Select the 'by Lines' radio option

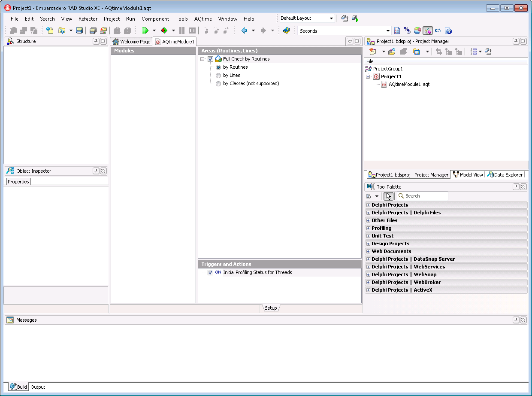pyautogui.click(x=218, y=76)
